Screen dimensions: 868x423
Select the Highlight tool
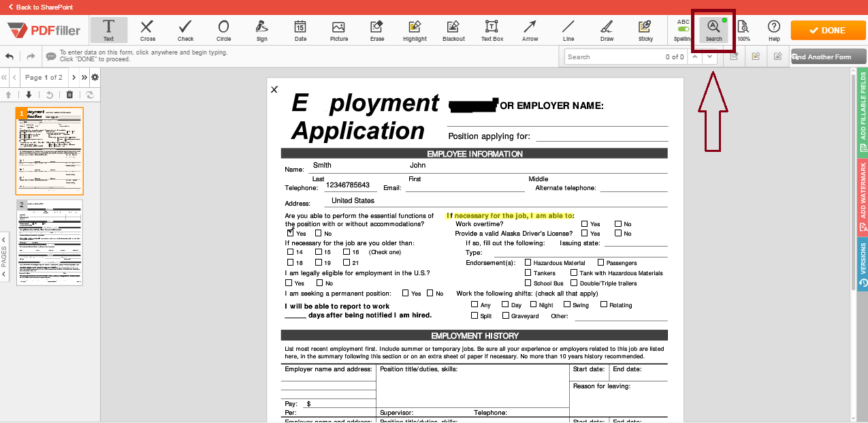415,31
